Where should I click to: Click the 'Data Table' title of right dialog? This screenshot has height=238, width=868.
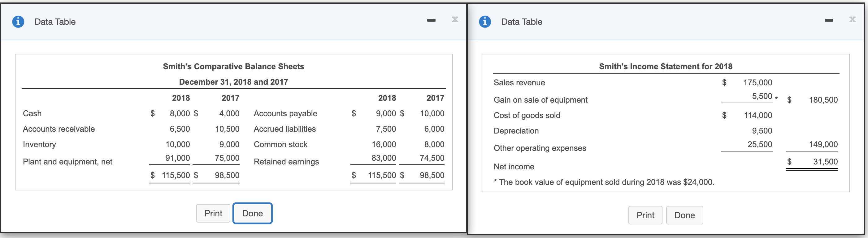[x=522, y=22]
